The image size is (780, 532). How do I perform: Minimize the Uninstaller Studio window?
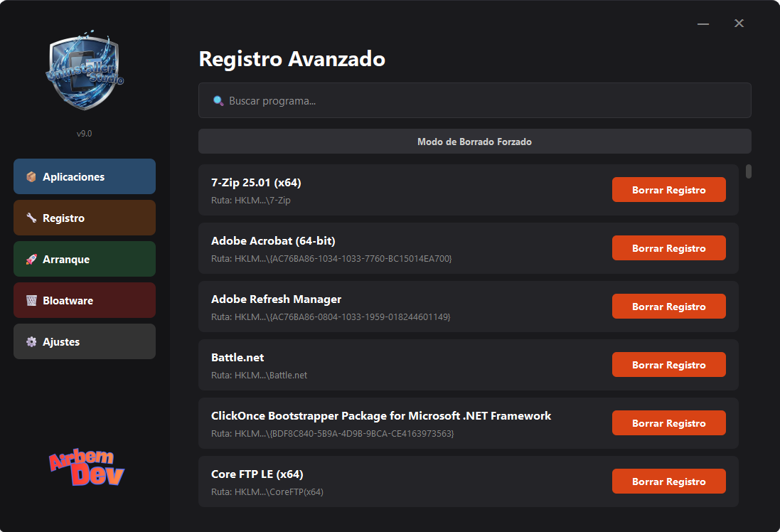tap(703, 23)
